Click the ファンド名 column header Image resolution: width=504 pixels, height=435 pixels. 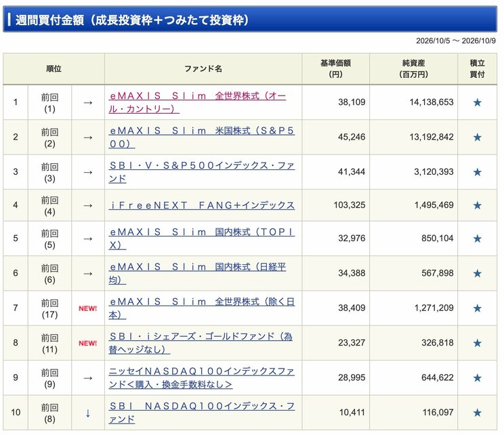[x=203, y=69]
